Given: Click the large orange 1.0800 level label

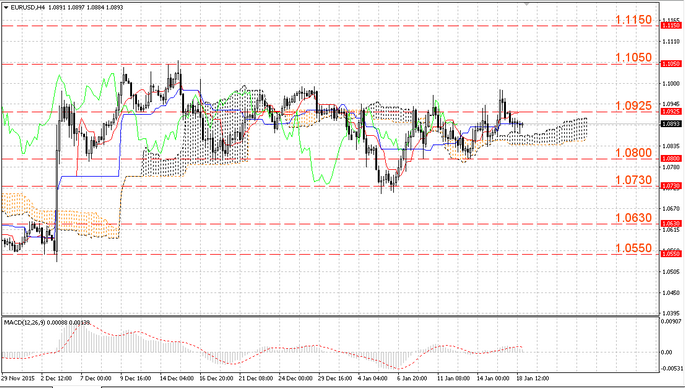Looking at the screenshot, I should click(x=633, y=153).
